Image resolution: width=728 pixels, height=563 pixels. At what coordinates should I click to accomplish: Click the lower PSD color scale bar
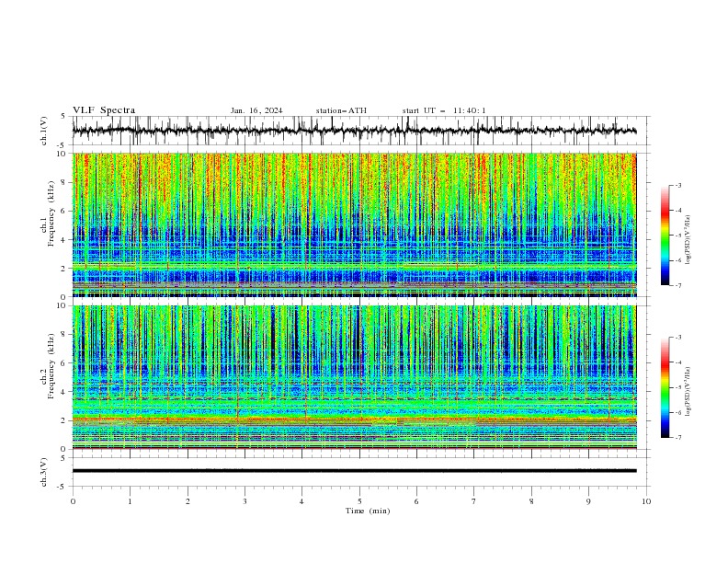click(665, 387)
